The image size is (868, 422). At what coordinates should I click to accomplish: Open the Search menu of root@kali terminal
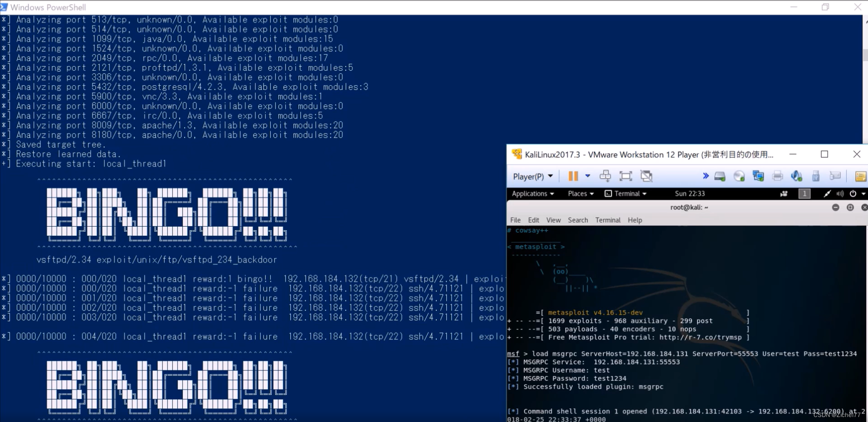click(x=578, y=220)
